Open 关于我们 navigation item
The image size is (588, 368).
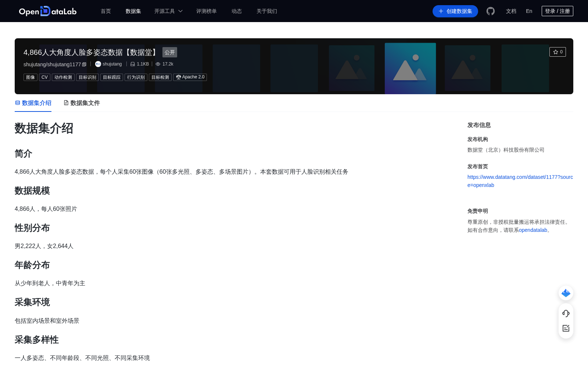pos(267,11)
